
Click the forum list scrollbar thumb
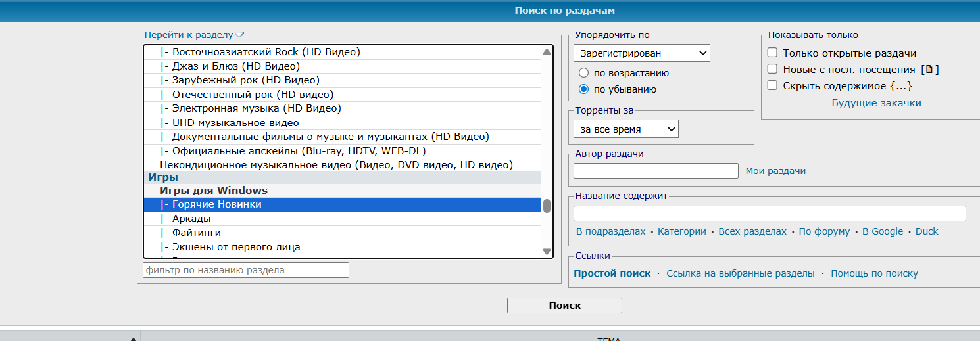(547, 206)
